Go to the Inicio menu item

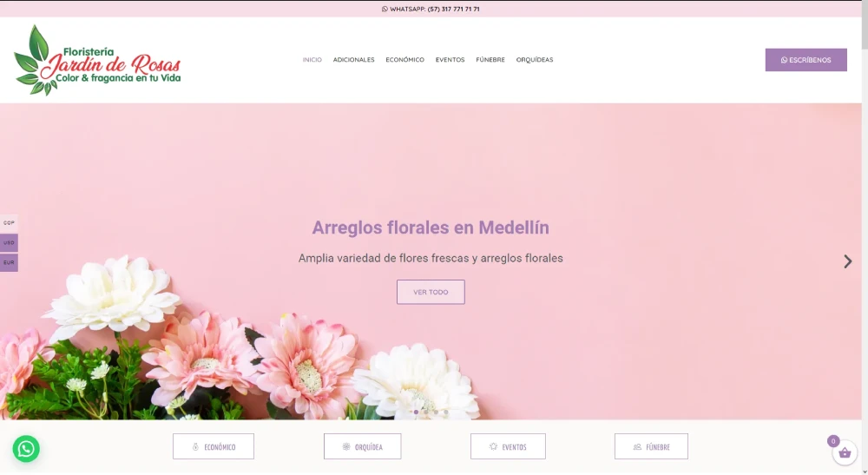pyautogui.click(x=312, y=60)
